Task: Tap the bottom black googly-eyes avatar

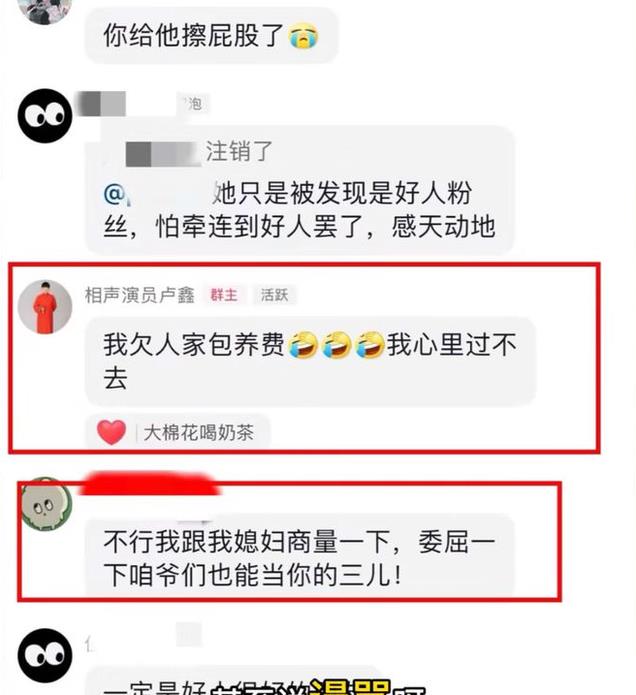Action: (x=45, y=656)
